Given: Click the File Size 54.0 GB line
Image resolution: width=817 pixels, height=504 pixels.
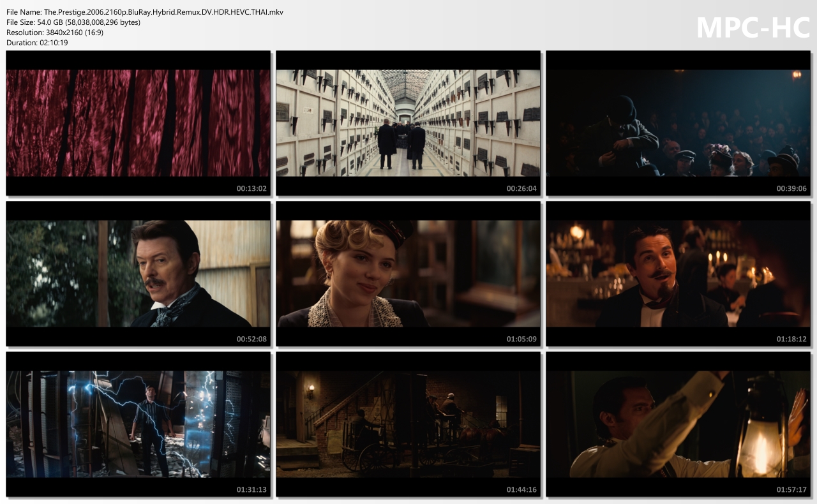Looking at the screenshot, I should [73, 22].
